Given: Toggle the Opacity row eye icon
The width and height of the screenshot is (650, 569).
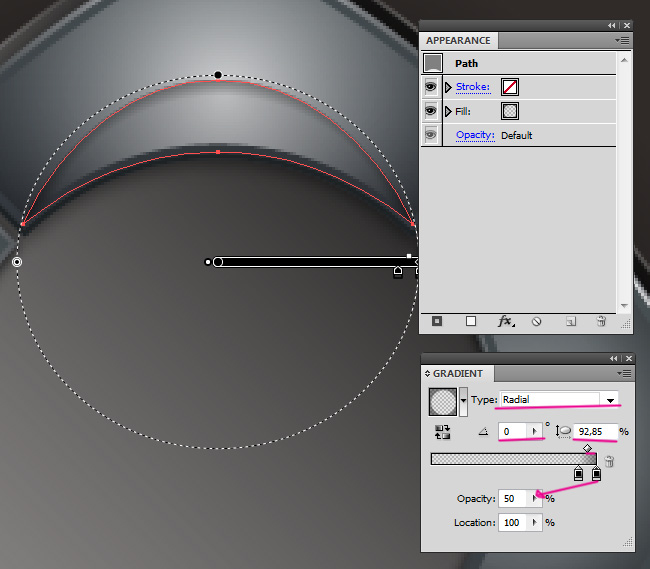Looking at the screenshot, I should pos(431,135).
